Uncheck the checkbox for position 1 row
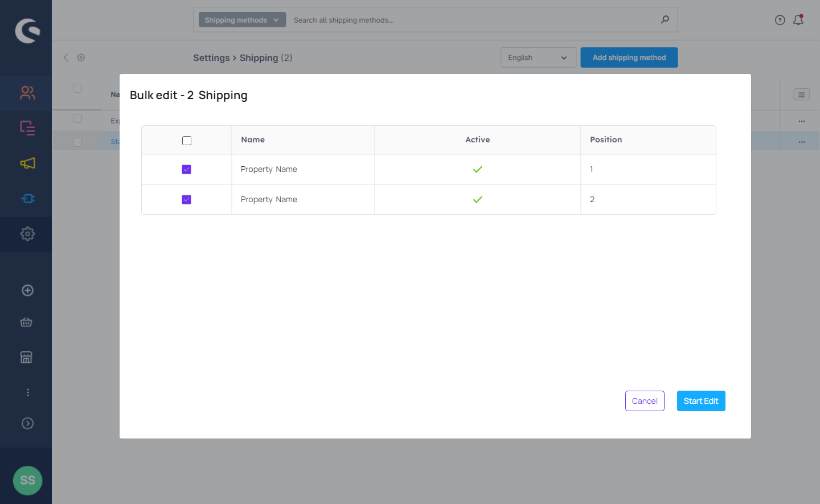 (x=186, y=169)
